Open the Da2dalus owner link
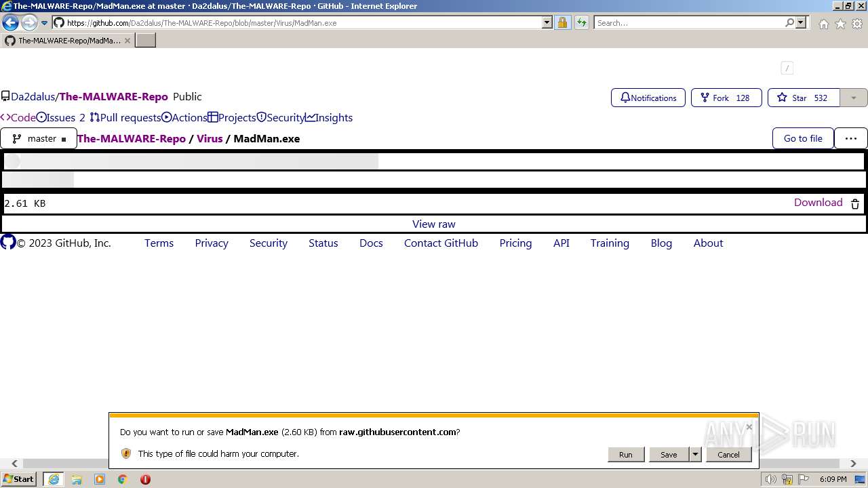Viewport: 868px width, 488px height. [33, 97]
